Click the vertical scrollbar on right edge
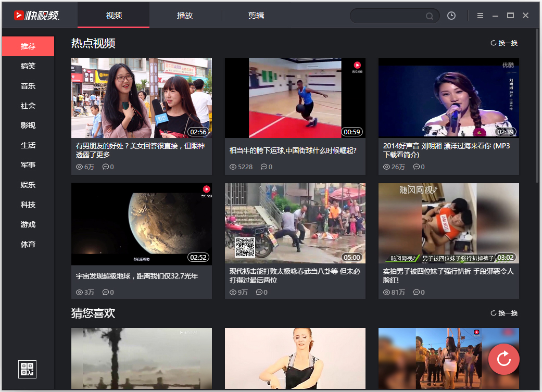 pyautogui.click(x=537, y=104)
